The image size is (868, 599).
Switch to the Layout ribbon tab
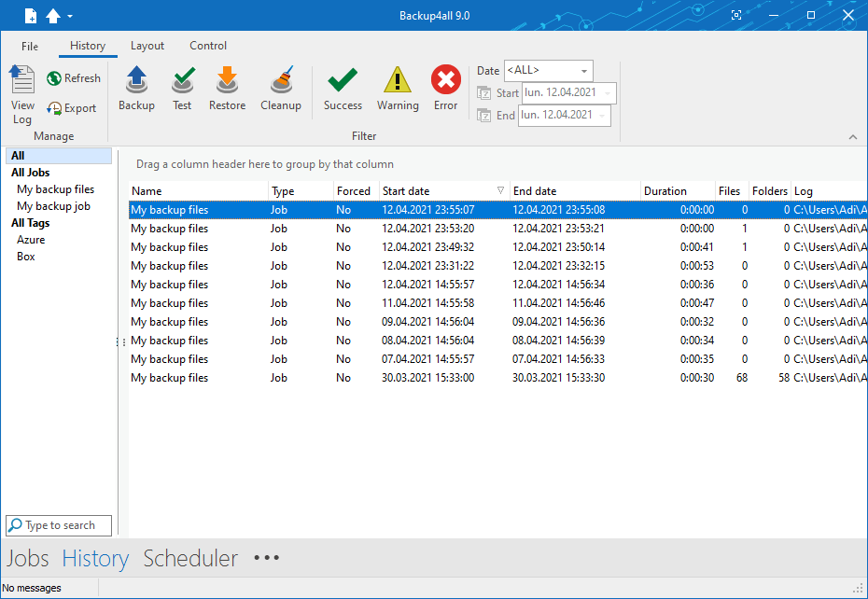147,46
